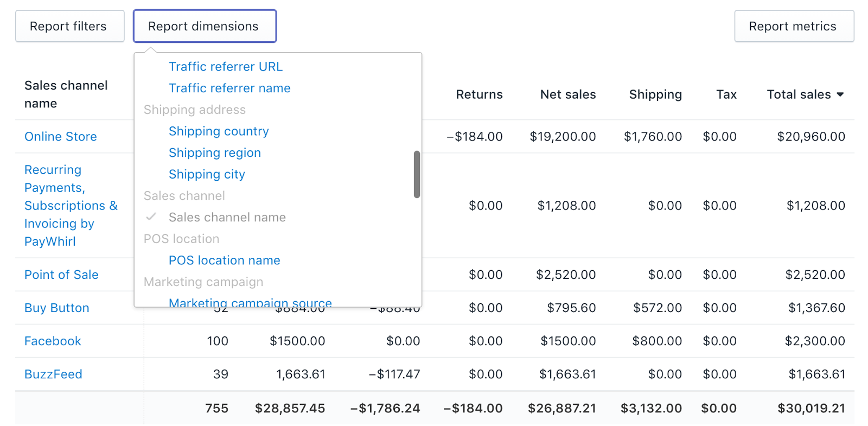The image size is (868, 426).
Task: Select Traffic referrer URL dimension
Action: (226, 67)
